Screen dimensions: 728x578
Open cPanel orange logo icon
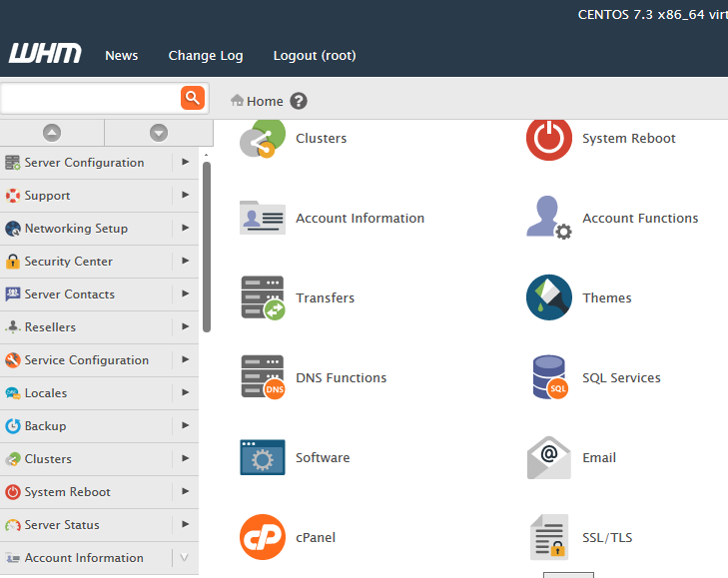point(263,537)
